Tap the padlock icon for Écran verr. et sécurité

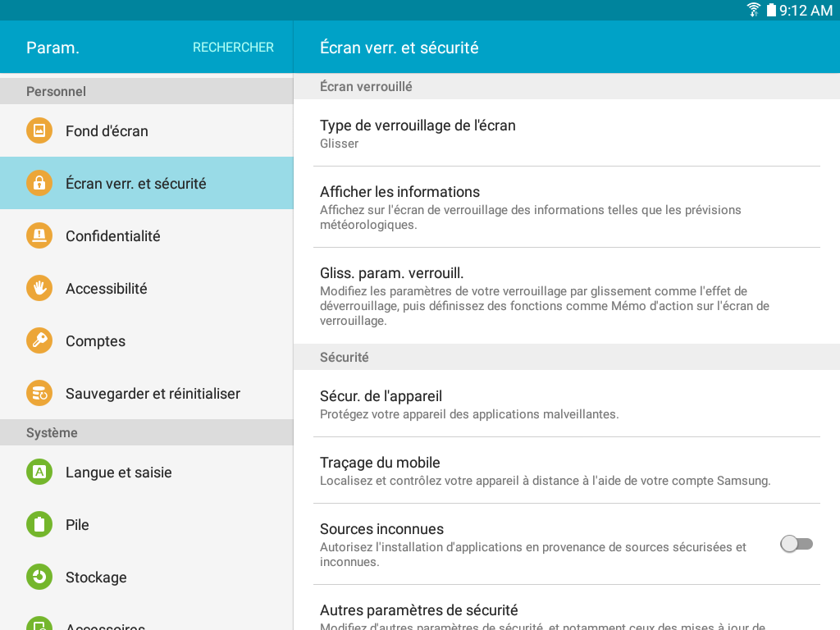coord(39,183)
